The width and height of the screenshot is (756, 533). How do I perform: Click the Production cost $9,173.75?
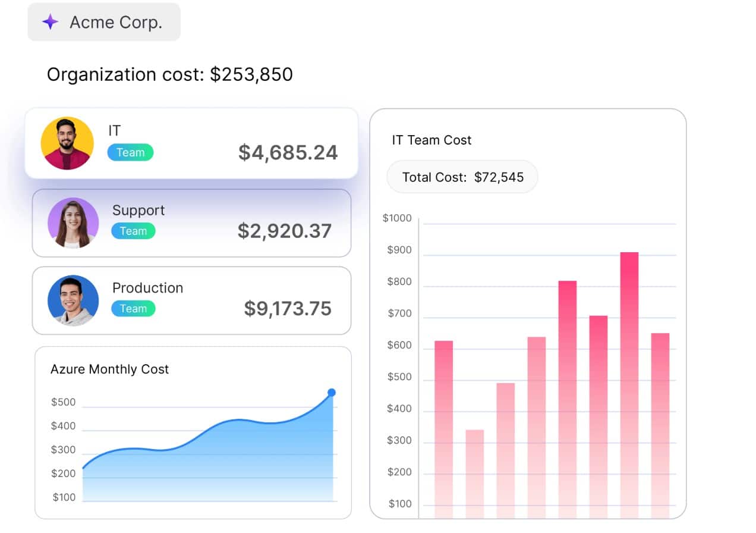pyautogui.click(x=288, y=308)
